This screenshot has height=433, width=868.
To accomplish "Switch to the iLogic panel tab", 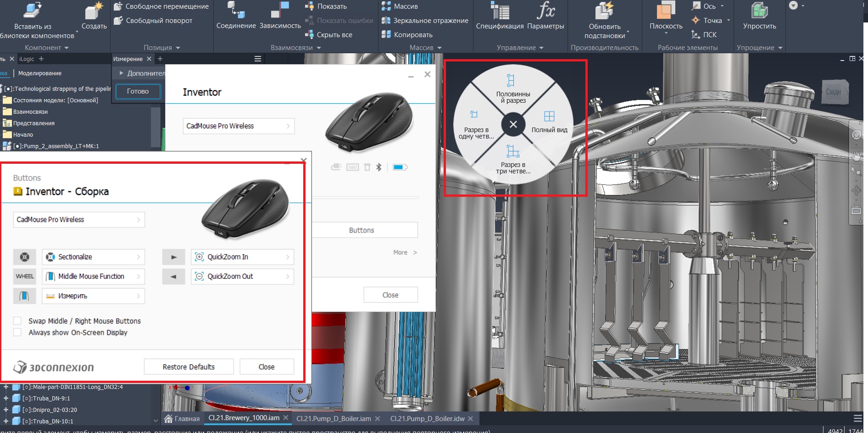I will point(27,59).
